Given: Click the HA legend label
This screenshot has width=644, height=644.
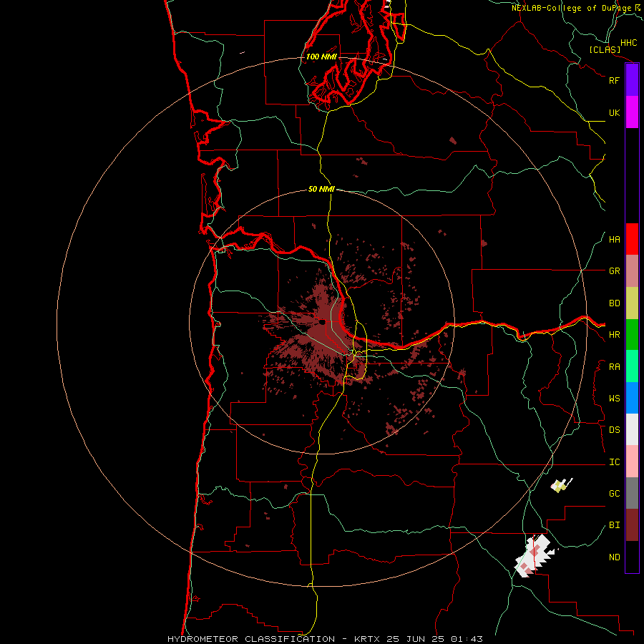Looking at the screenshot, I should (x=614, y=240).
